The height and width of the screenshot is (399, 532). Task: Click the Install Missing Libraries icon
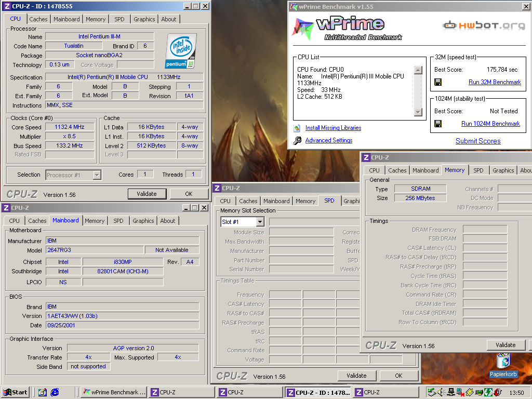pos(297,128)
